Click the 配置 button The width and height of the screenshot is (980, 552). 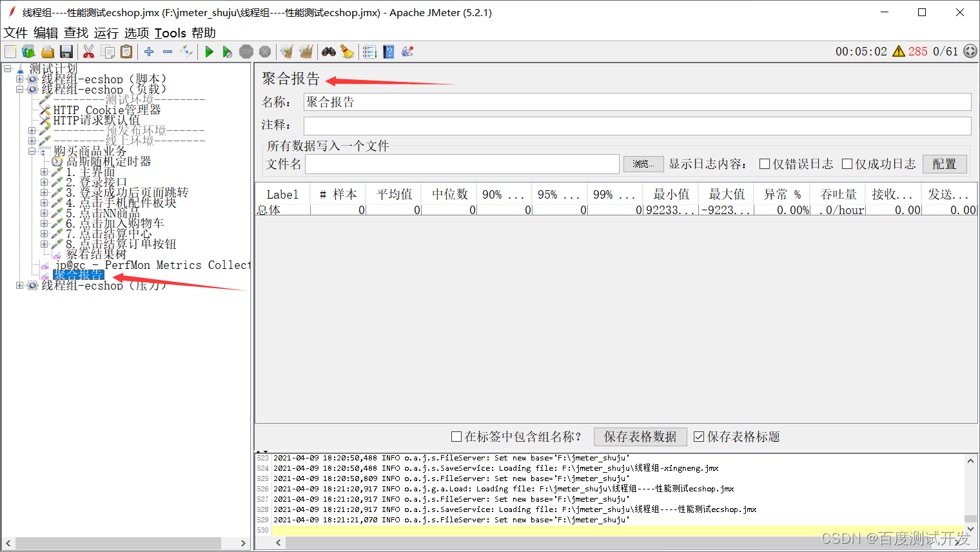click(x=945, y=164)
